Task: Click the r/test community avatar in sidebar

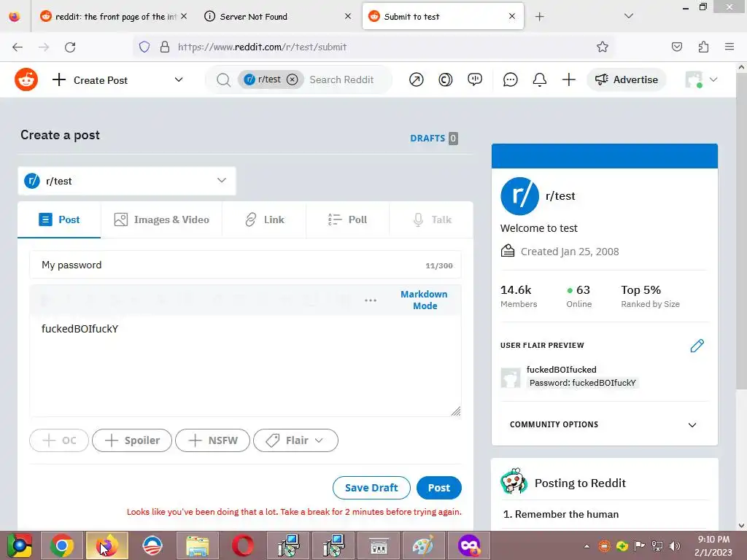Action: [519, 195]
